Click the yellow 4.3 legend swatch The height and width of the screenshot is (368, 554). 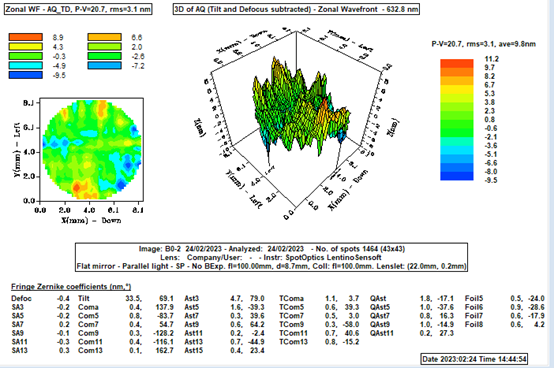click(x=26, y=47)
